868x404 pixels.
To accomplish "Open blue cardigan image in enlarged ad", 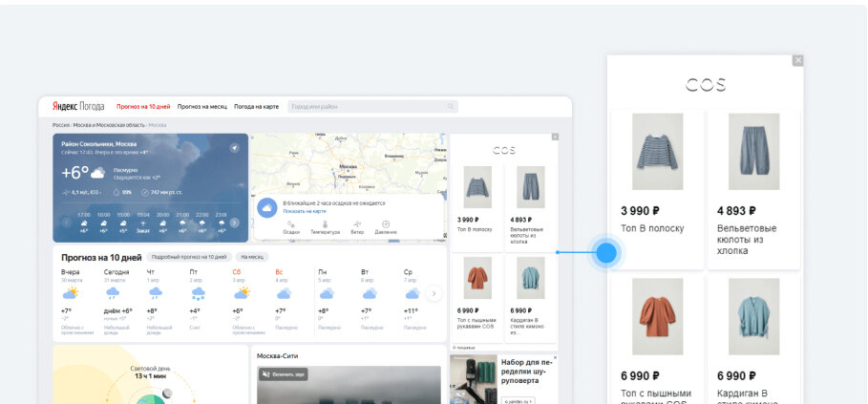I will pos(754,316).
